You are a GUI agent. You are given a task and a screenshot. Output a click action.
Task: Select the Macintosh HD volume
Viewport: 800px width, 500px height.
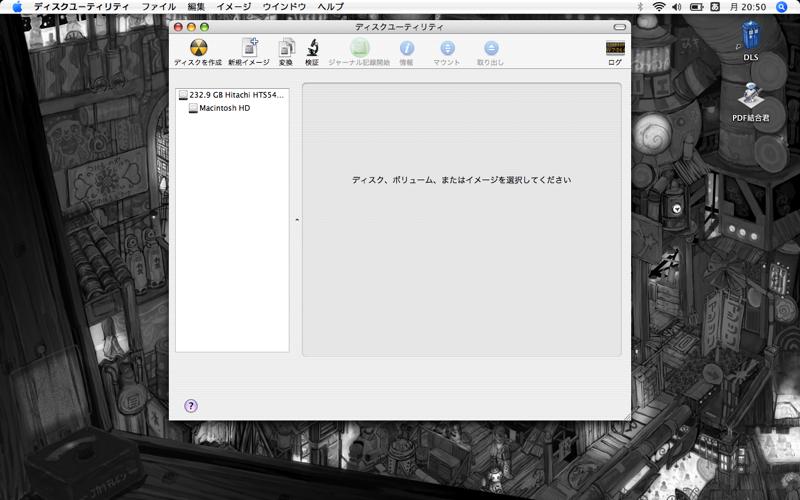[x=232, y=108]
